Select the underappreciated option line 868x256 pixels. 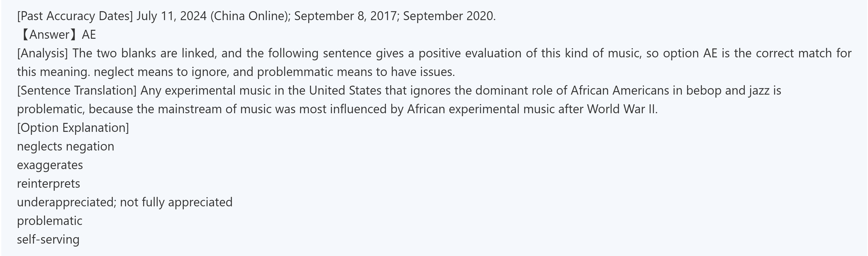125,202
